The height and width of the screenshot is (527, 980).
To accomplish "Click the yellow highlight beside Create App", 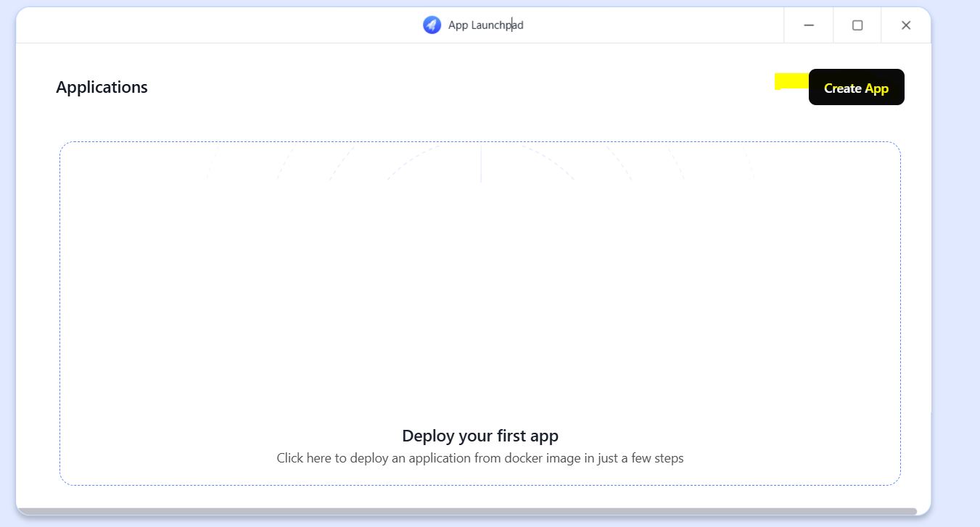I will pos(791,81).
